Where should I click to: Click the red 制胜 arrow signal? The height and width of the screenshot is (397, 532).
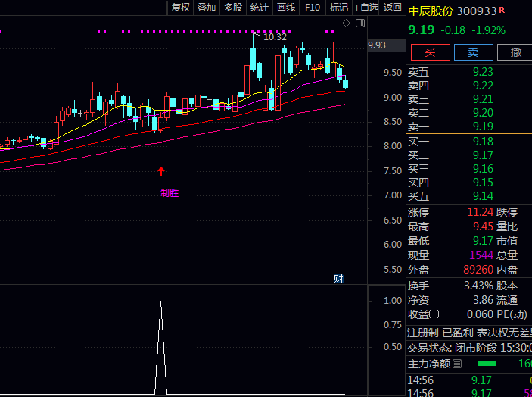point(161,170)
